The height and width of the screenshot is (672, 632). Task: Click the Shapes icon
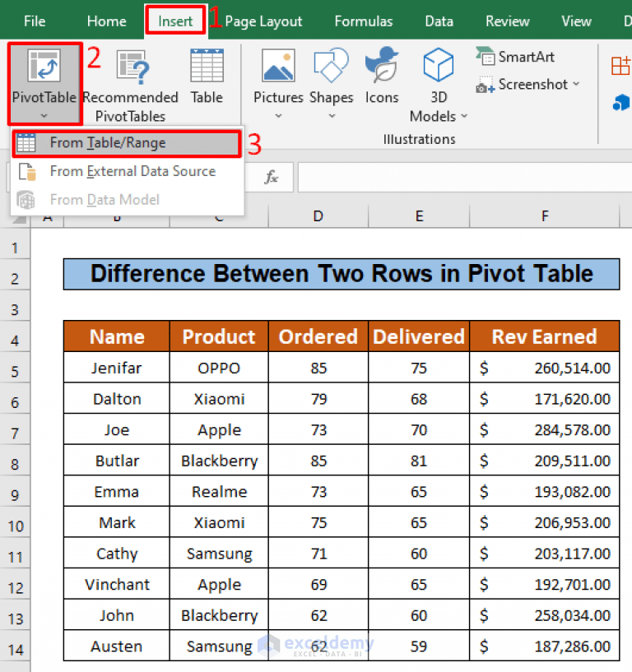tap(331, 65)
